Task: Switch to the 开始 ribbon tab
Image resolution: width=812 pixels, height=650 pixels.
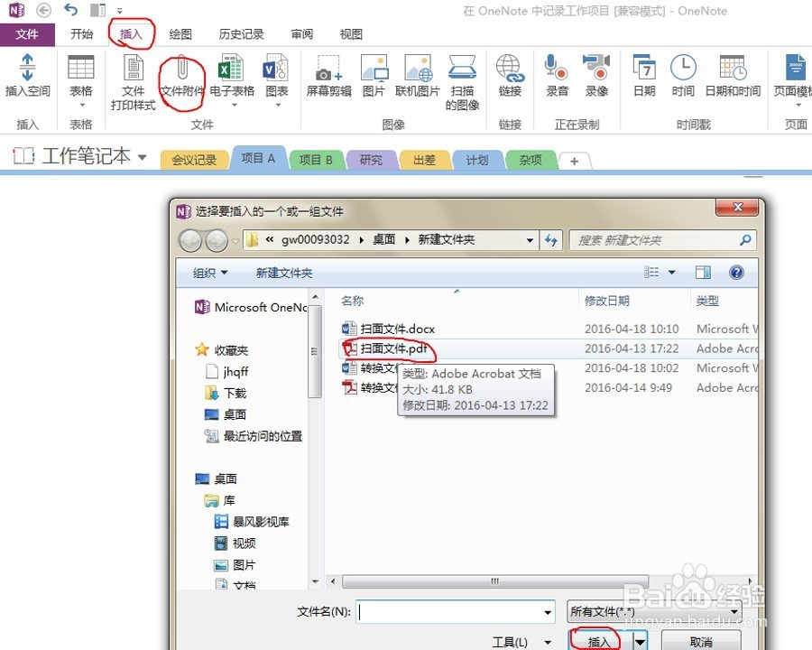Action: (81, 34)
